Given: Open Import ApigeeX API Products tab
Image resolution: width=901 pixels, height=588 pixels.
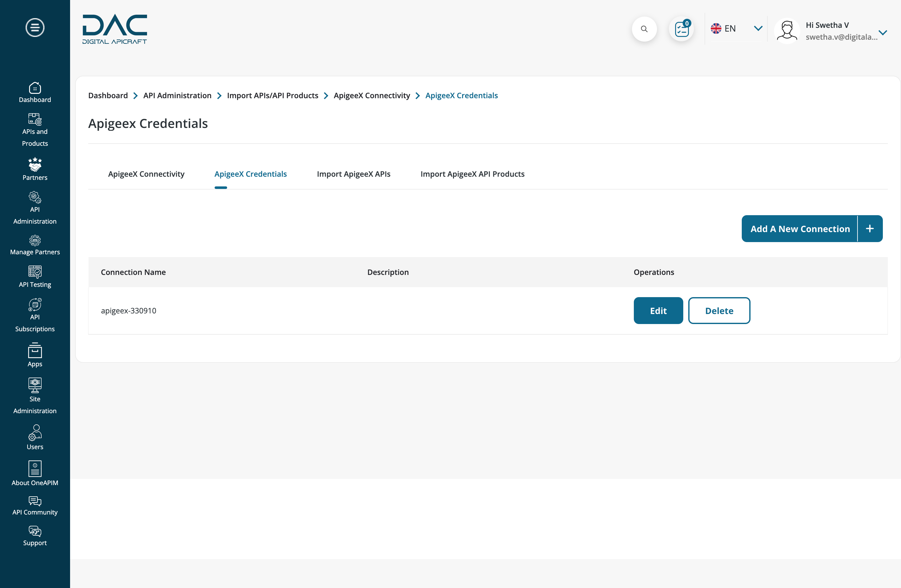Looking at the screenshot, I should click(472, 174).
